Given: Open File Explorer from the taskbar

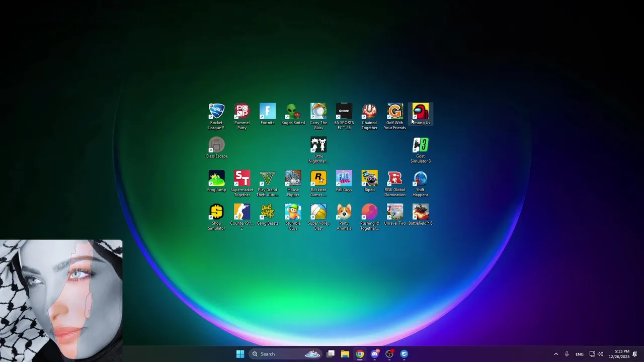Looking at the screenshot, I should click(x=345, y=354).
